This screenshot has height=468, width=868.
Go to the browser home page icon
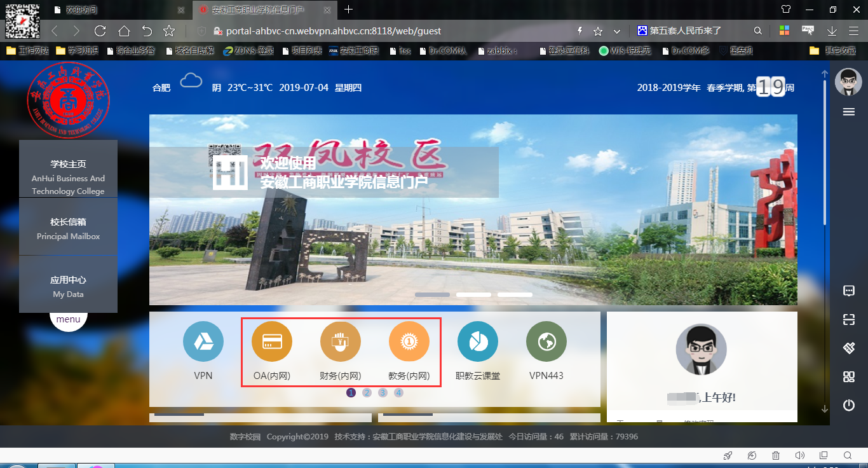click(124, 31)
